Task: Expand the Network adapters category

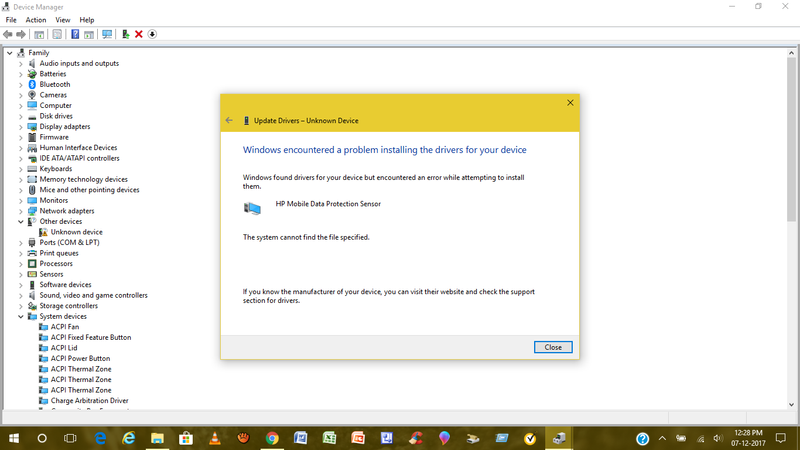Action: pos(21,211)
